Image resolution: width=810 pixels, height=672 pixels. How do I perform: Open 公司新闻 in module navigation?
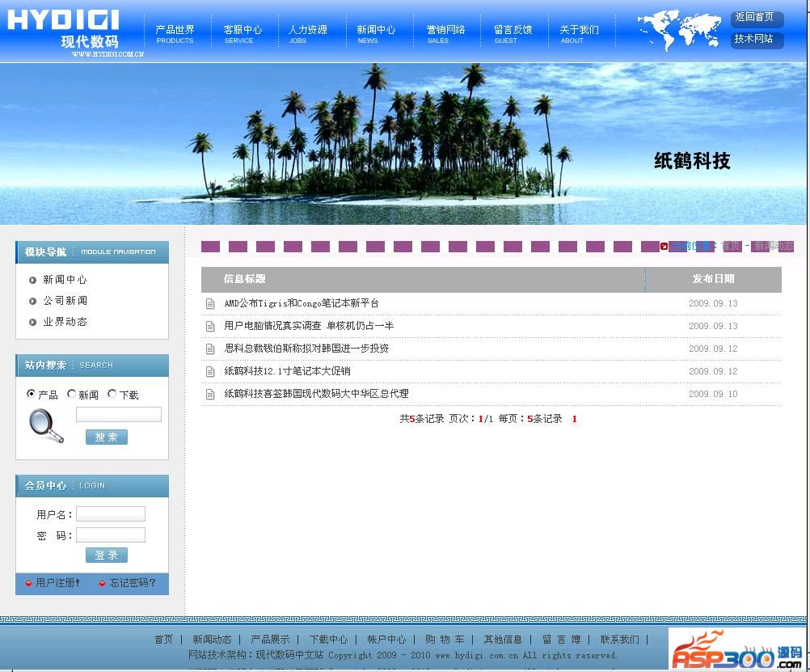[x=65, y=301]
